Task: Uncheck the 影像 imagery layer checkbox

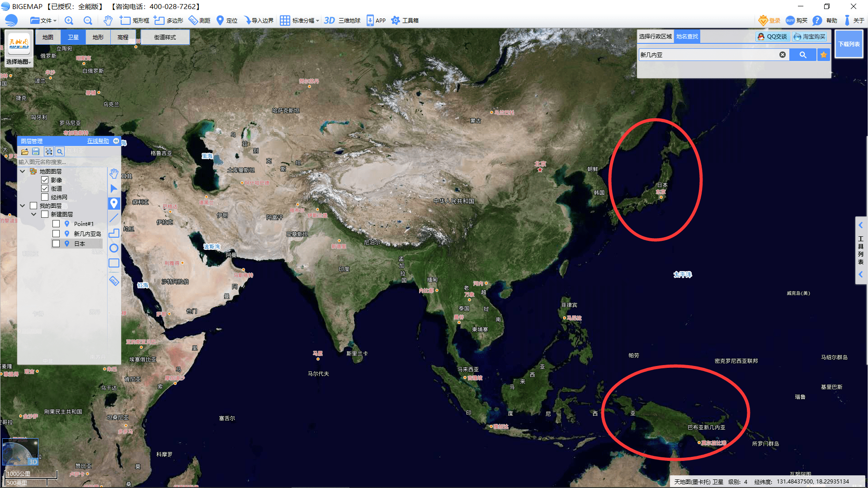Action: (45, 180)
